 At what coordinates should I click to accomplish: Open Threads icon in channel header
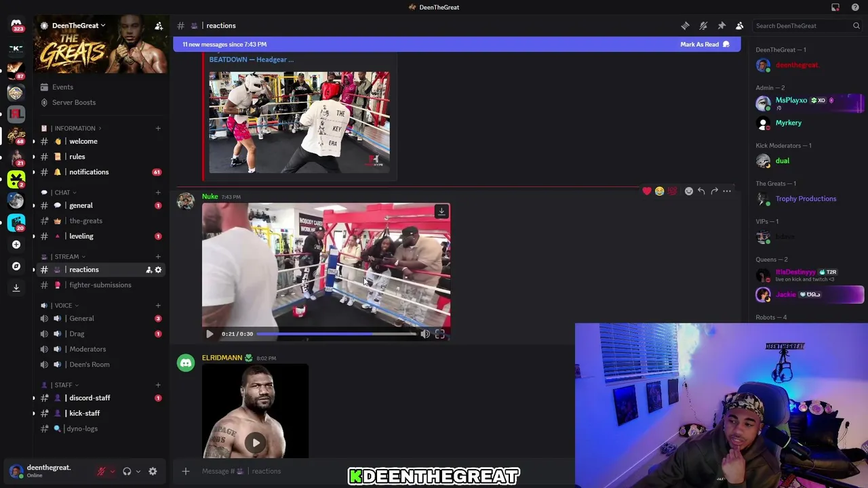click(685, 26)
